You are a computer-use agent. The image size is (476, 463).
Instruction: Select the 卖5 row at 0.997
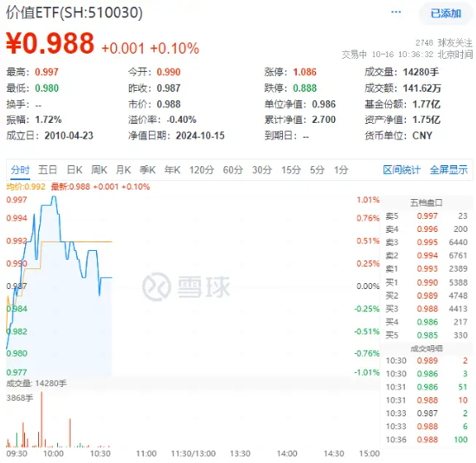point(426,215)
